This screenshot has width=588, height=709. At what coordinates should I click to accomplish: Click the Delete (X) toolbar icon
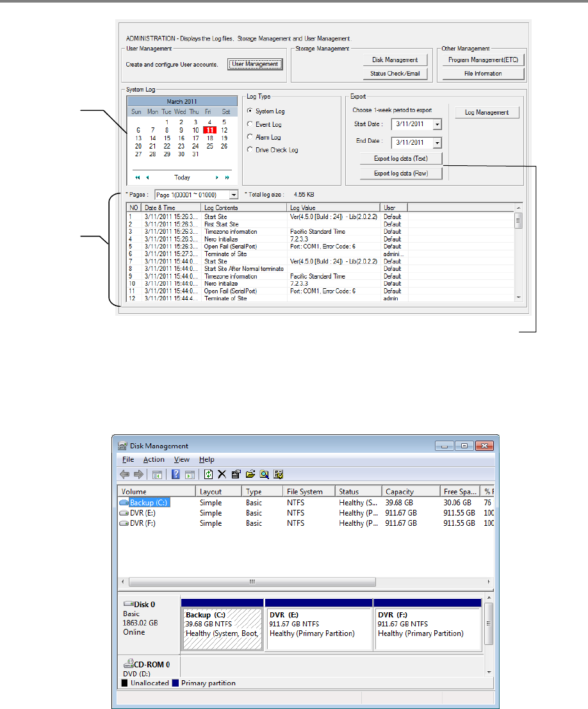(x=222, y=475)
